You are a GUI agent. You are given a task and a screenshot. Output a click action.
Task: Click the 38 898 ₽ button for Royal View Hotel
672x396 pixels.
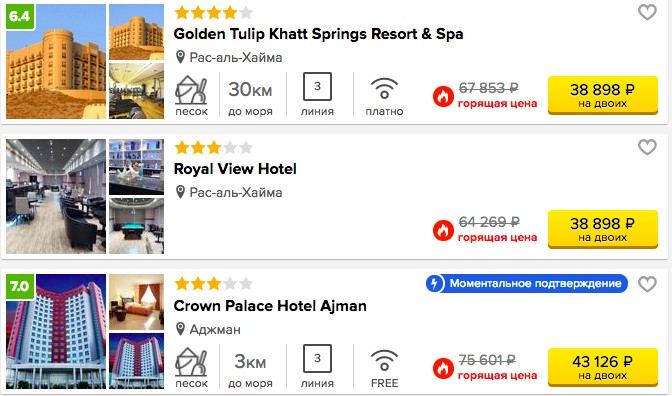pyautogui.click(x=603, y=229)
